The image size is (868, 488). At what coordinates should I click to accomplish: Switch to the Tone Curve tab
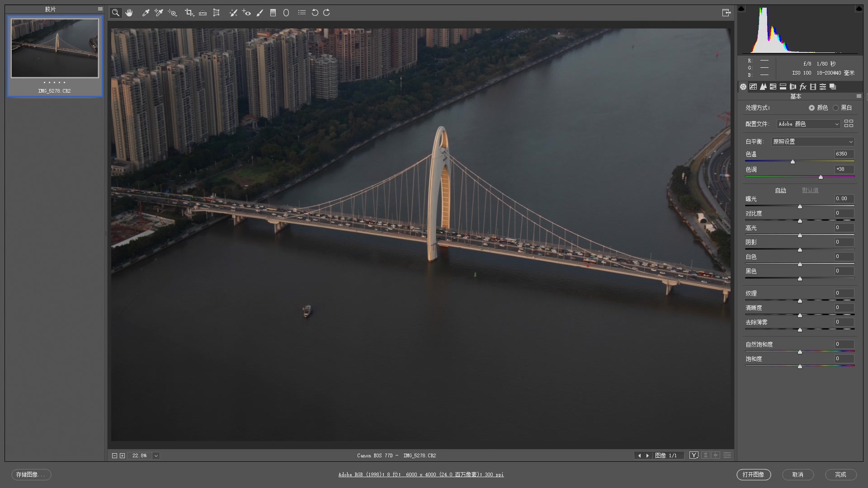tap(753, 87)
